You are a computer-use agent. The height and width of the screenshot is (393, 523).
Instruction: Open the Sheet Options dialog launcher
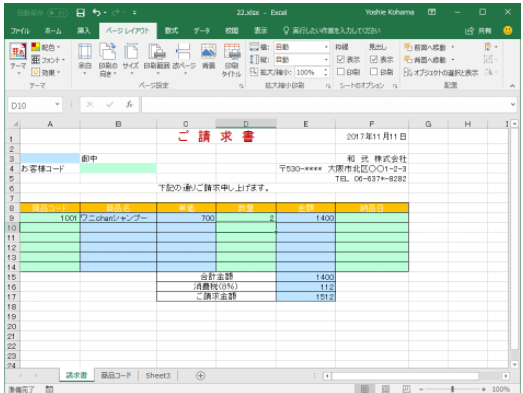tap(395, 86)
